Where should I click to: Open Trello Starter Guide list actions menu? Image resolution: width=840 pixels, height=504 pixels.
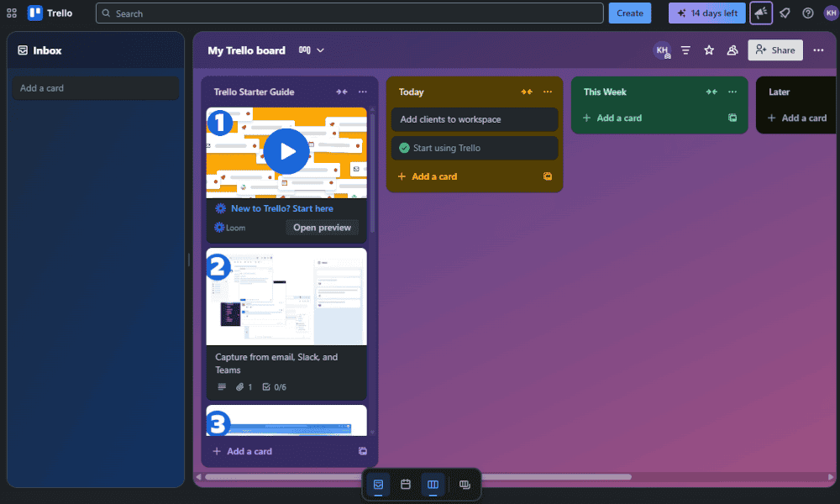(363, 92)
